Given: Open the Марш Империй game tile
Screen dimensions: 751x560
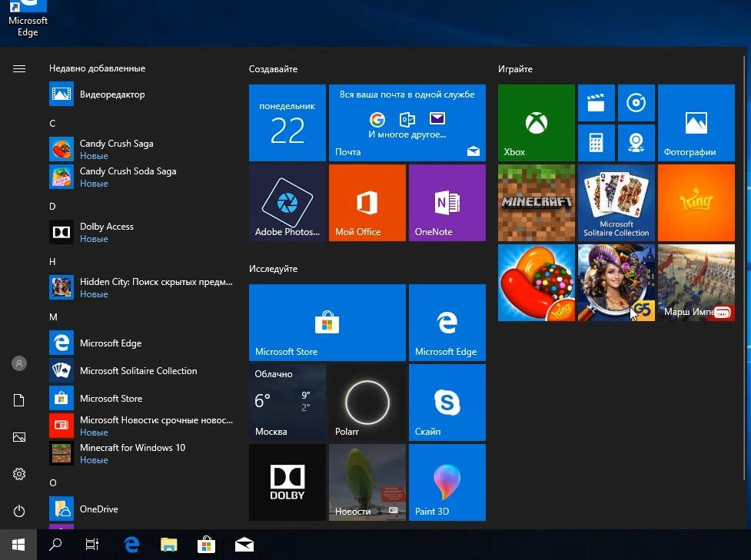Looking at the screenshot, I should [696, 283].
